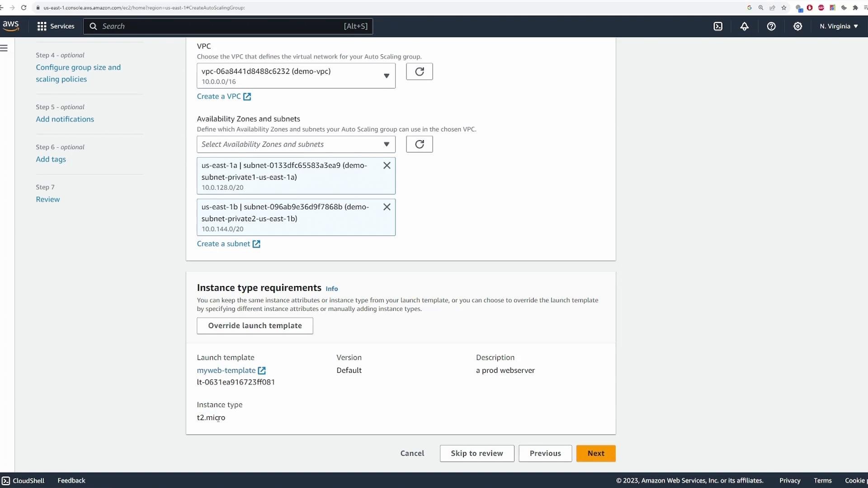Open the Info link for instance type requirements
This screenshot has height=488, width=868.
[332, 289]
